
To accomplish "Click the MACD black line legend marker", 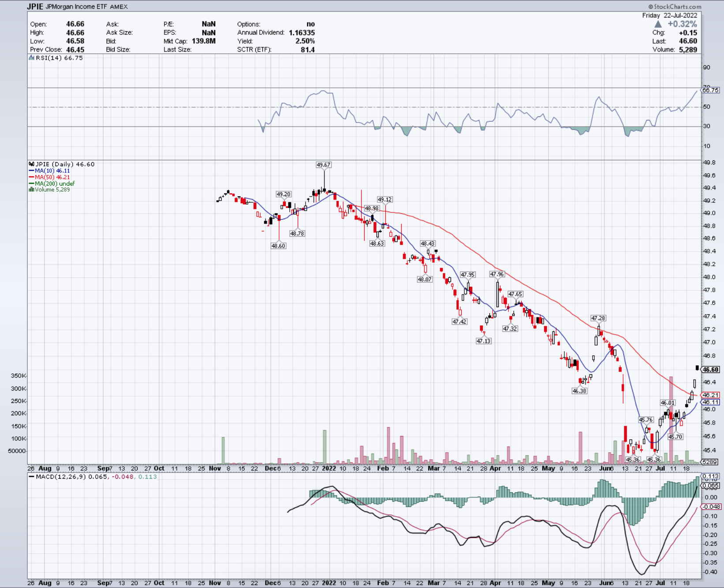I will [x=31, y=476].
